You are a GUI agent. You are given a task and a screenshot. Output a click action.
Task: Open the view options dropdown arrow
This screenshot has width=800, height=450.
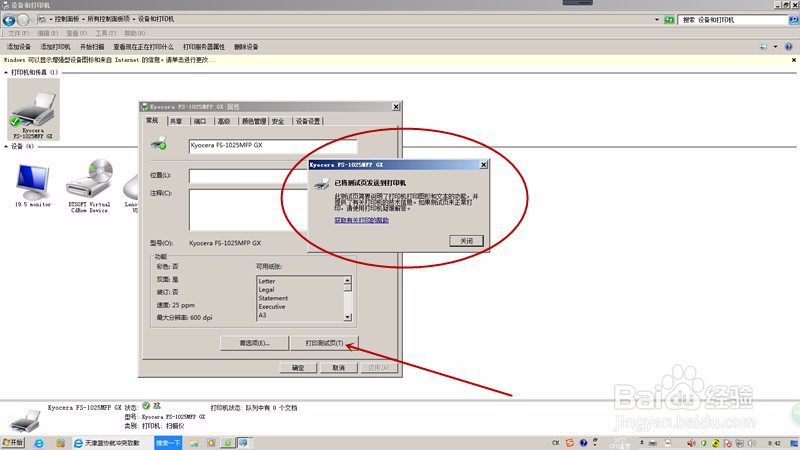(x=776, y=46)
